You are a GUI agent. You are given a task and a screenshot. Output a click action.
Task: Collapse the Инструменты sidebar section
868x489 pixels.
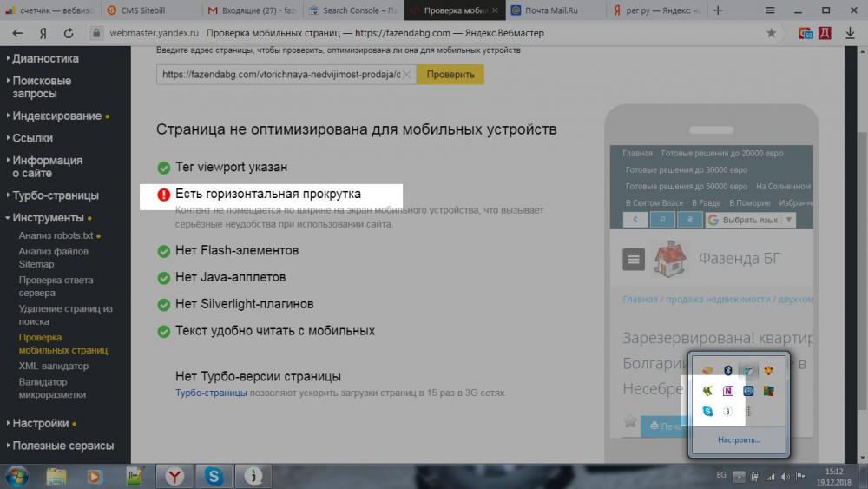tap(48, 217)
